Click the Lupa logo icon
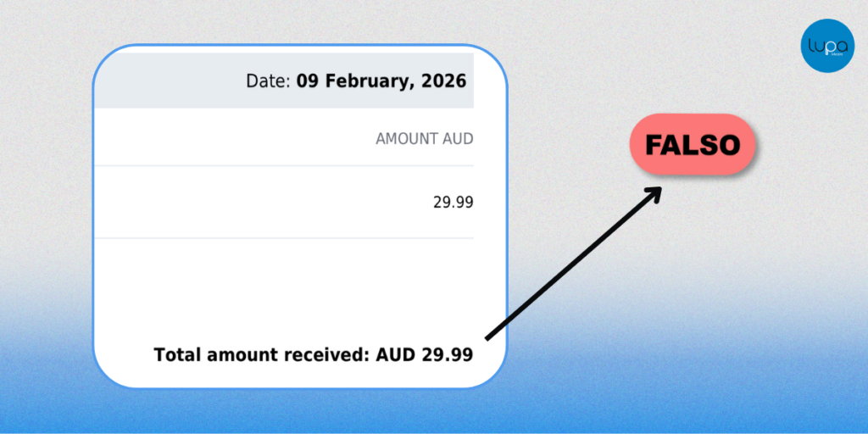Screen dimensions: 868x434 tap(827, 46)
